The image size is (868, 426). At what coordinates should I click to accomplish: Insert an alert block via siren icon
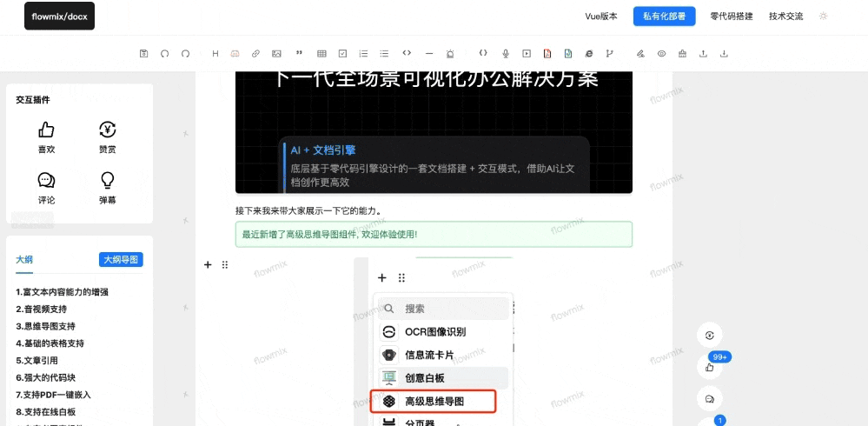coord(450,54)
